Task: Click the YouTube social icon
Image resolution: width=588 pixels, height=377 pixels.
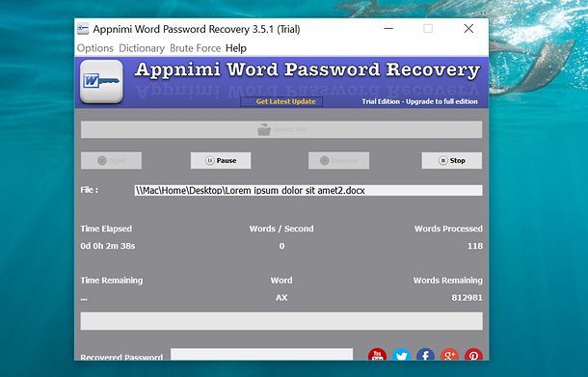Action: tap(377, 355)
